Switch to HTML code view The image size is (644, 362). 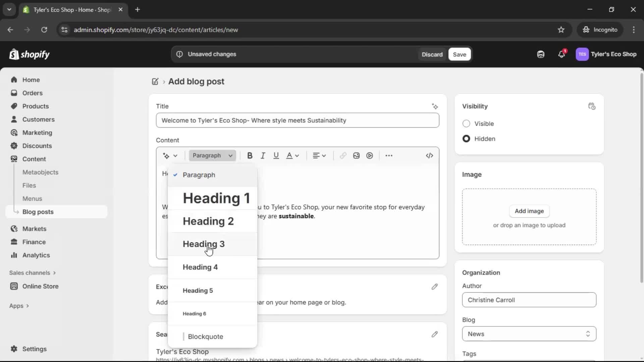point(429,155)
